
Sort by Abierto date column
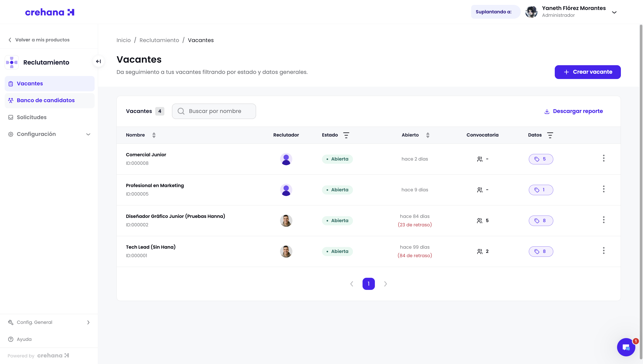coord(428,135)
